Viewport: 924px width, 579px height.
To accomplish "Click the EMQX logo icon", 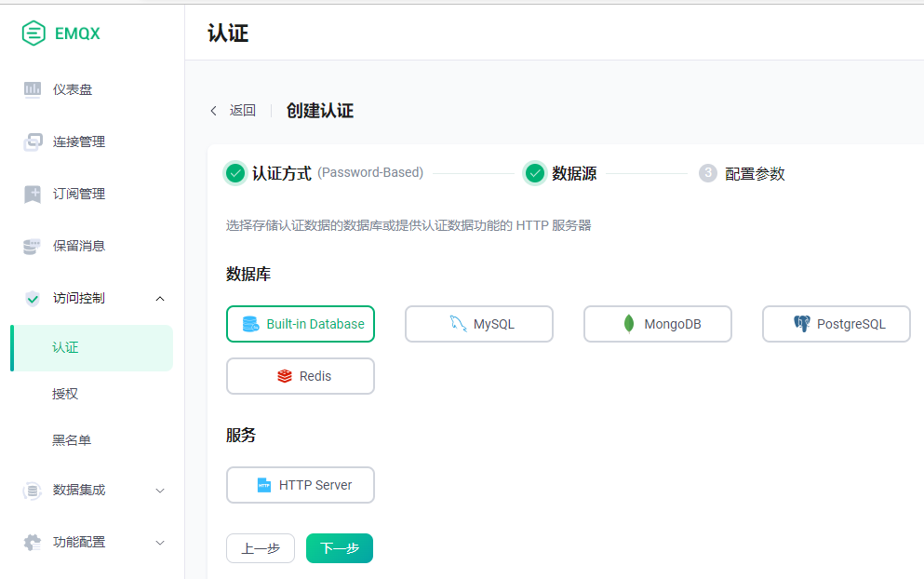I will click(x=33, y=33).
